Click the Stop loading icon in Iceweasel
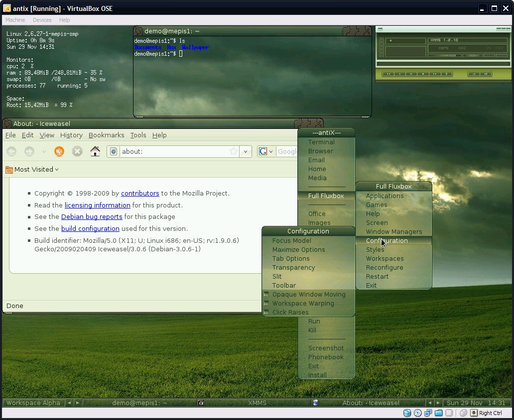This screenshot has height=420, width=514. [x=77, y=151]
